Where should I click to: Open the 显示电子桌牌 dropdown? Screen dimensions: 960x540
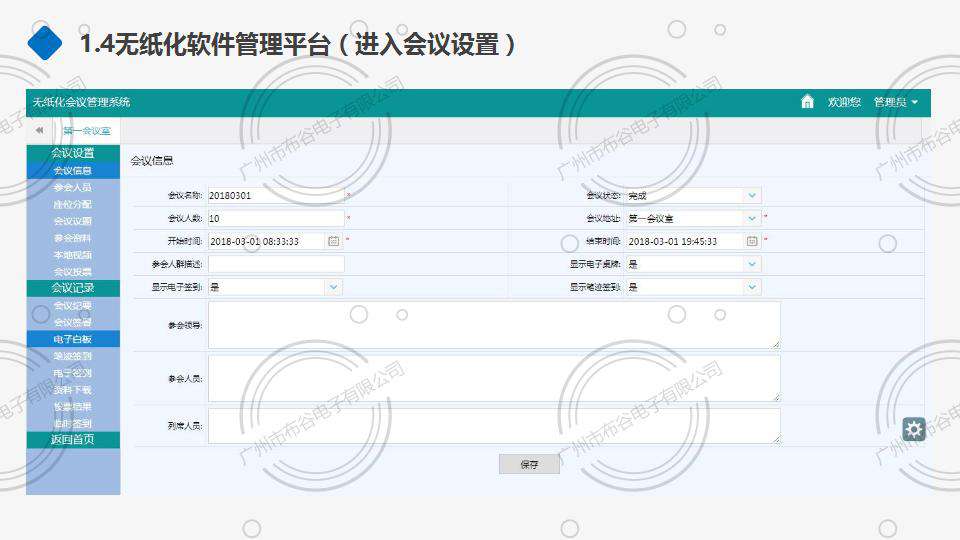point(752,264)
